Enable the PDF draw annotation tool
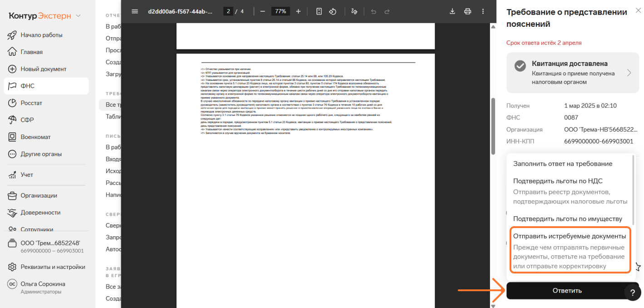 point(354,11)
